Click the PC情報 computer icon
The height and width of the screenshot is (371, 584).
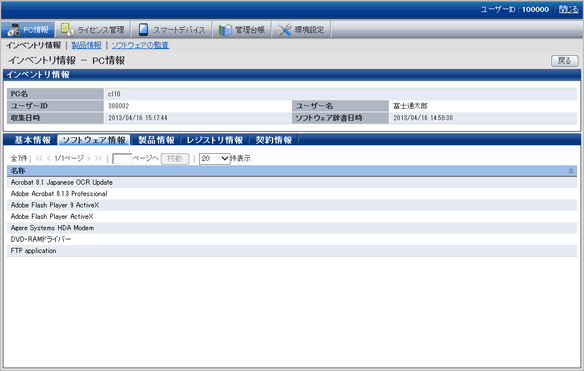click(14, 29)
